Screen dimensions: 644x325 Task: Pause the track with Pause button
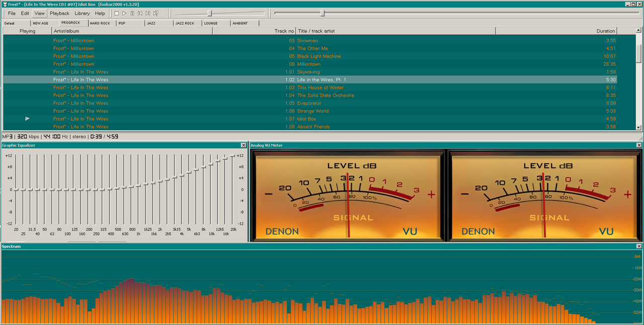[132, 13]
